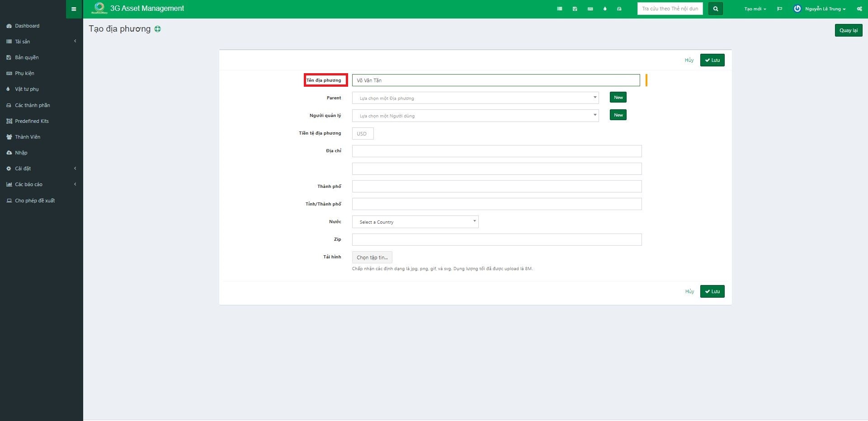The height and width of the screenshot is (421, 868).
Task: Click the barcode assets icon in top bar
Action: 560,9
